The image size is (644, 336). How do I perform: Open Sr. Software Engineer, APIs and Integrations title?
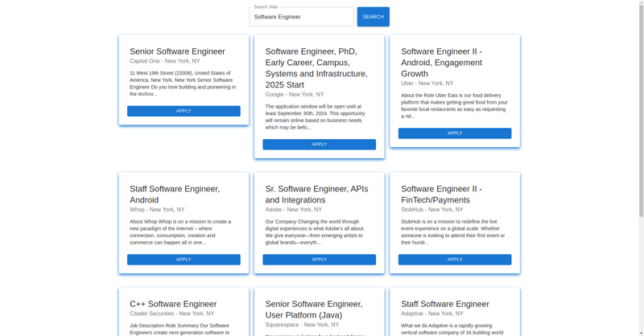click(316, 195)
